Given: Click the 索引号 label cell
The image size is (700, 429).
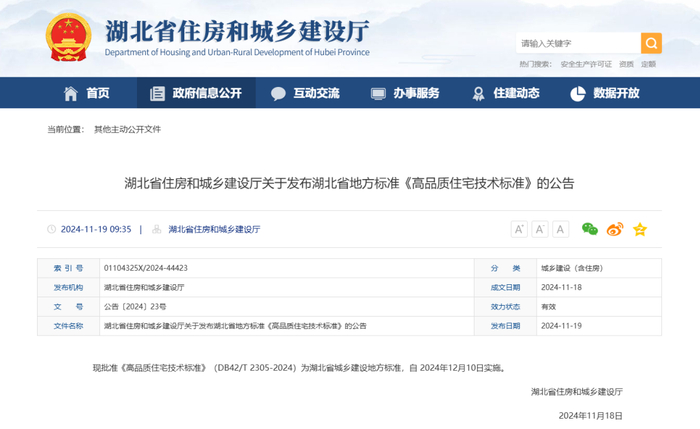Looking at the screenshot, I should [68, 268].
